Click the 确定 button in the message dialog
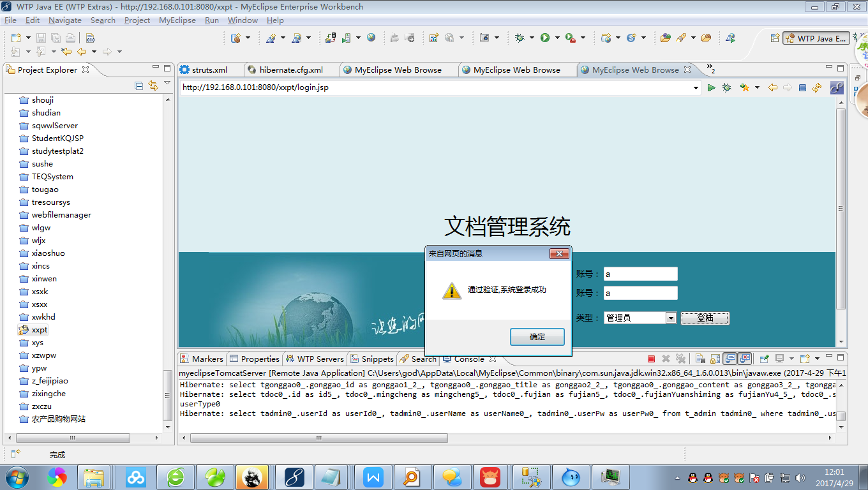 click(x=537, y=336)
